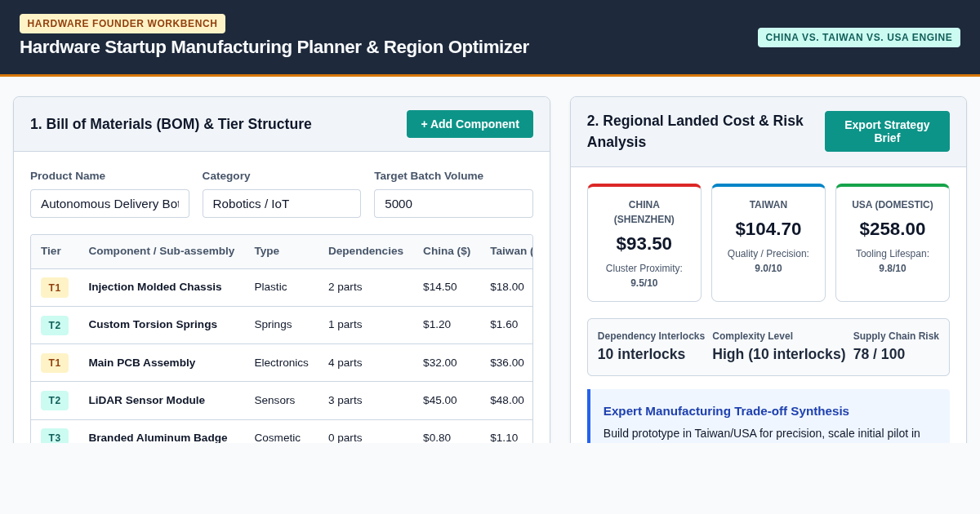Click Plastic type cell

pyautogui.click(x=272, y=287)
